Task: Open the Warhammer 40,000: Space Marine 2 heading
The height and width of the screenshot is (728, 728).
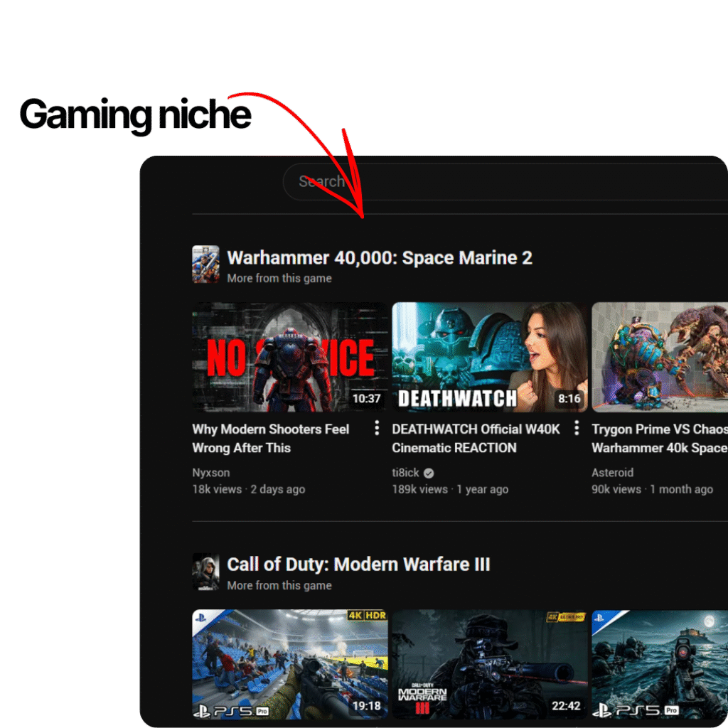Action: point(380,258)
